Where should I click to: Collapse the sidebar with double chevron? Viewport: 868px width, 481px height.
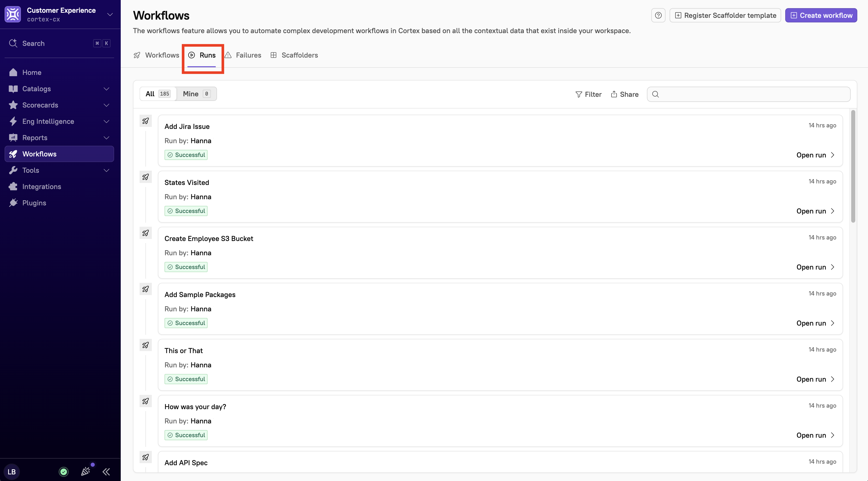pyautogui.click(x=106, y=472)
